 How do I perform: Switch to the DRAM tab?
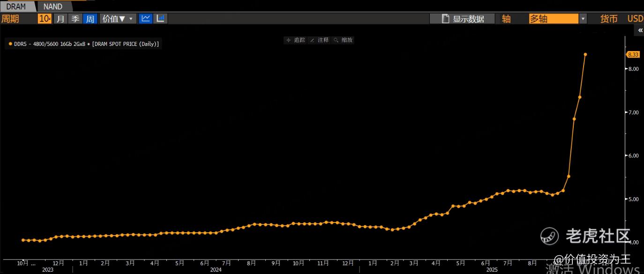pyautogui.click(x=16, y=7)
